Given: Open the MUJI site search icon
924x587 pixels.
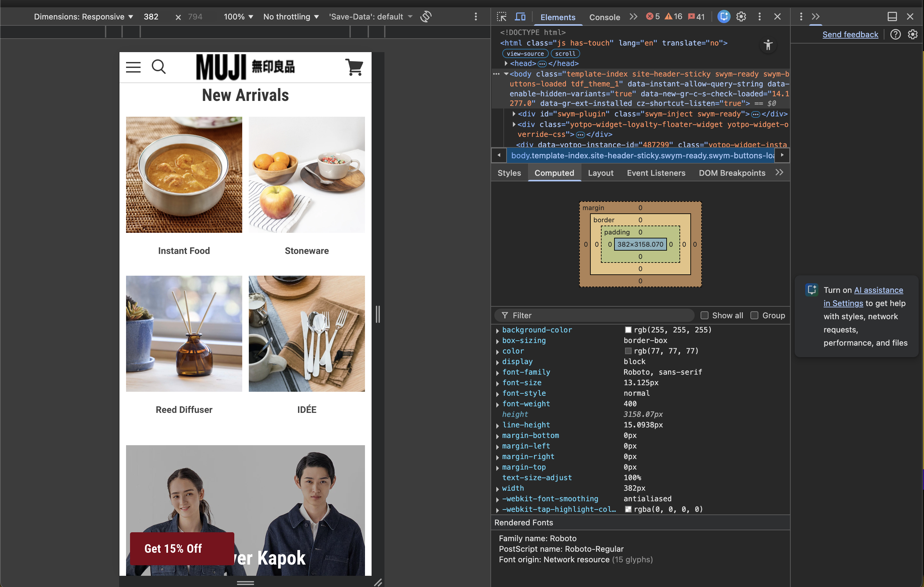Looking at the screenshot, I should 158,67.
